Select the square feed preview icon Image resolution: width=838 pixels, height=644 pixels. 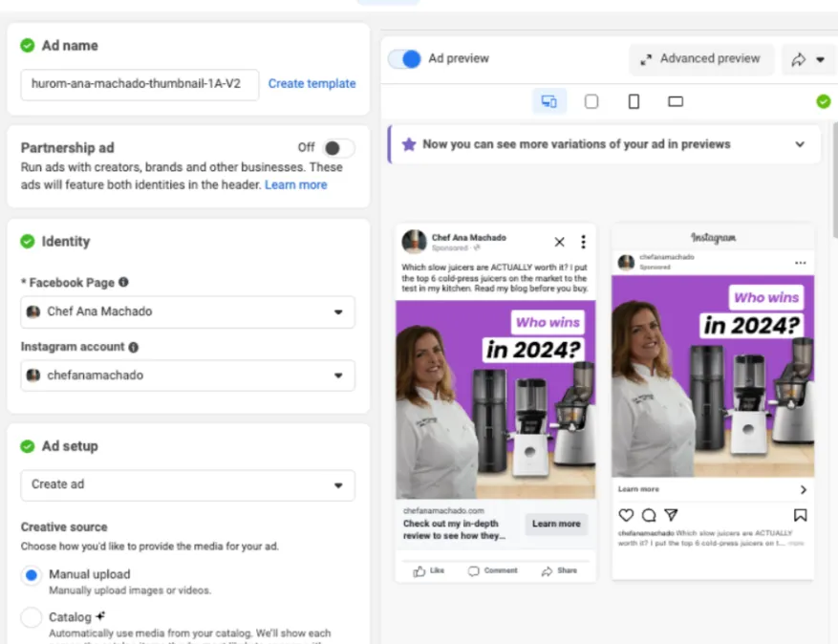(591, 101)
